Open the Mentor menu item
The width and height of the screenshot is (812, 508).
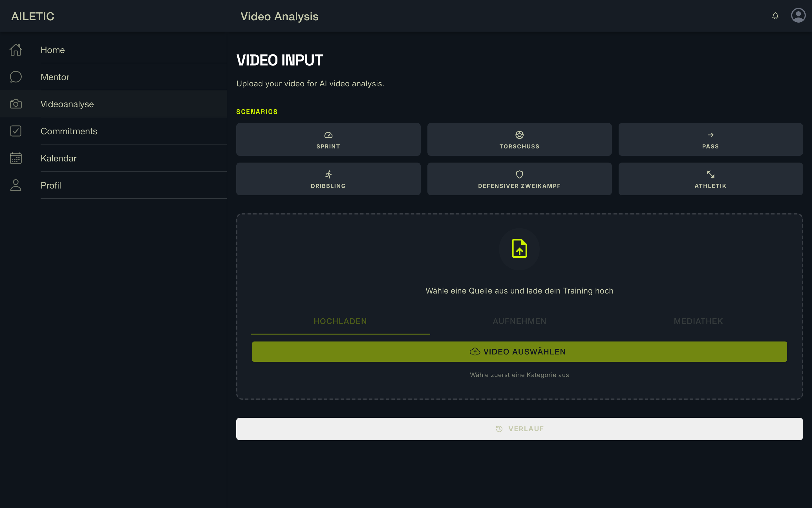click(x=113, y=77)
